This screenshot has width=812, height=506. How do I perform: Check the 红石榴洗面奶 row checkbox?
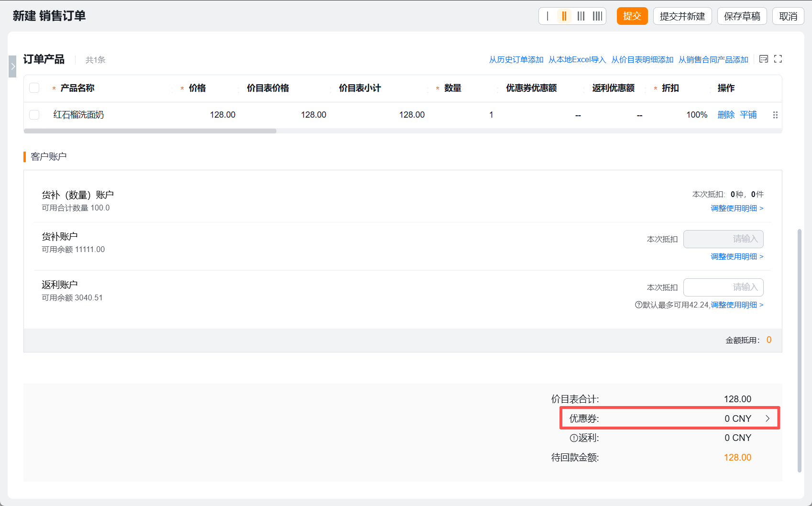[34, 115]
